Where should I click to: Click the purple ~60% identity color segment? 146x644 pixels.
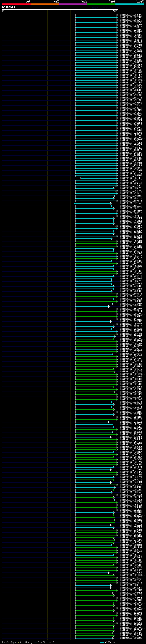73,4
